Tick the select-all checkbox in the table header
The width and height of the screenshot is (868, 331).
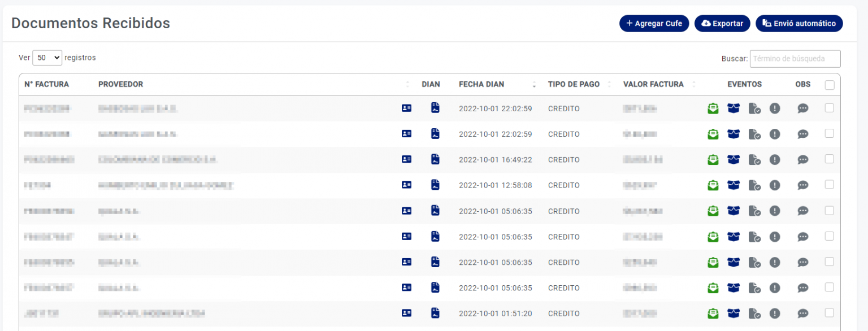(829, 85)
